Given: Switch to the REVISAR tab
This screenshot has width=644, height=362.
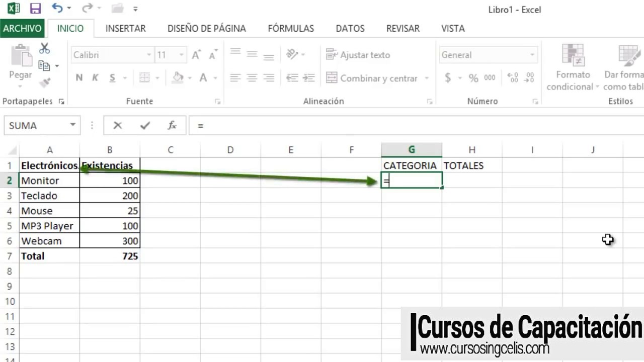Looking at the screenshot, I should (x=403, y=29).
